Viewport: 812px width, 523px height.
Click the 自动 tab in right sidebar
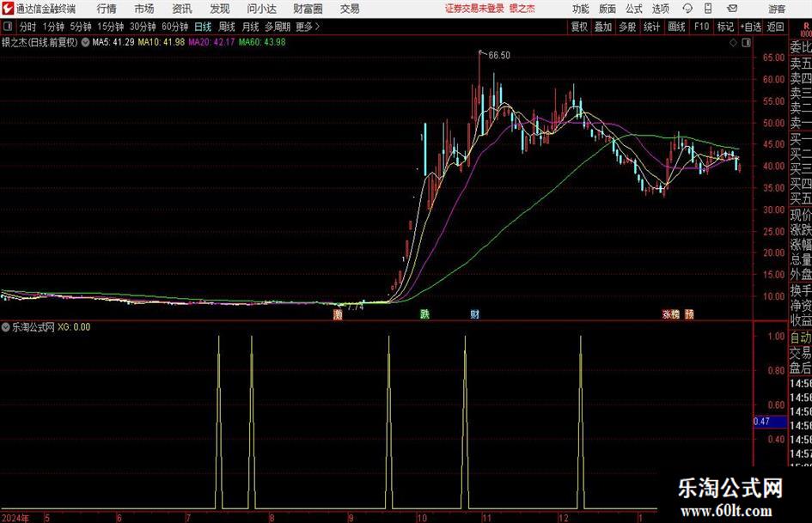pyautogui.click(x=801, y=338)
